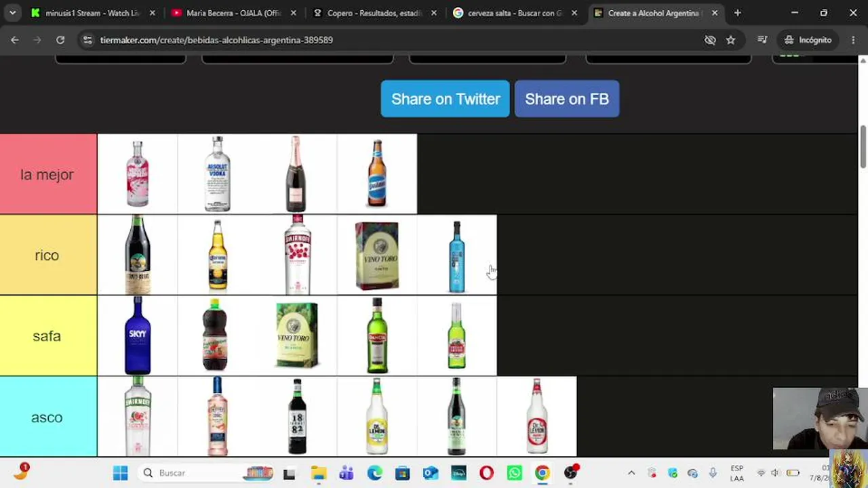868x488 pixels.
Task: Select the green Vino Toro box in safa
Action: coord(297,336)
